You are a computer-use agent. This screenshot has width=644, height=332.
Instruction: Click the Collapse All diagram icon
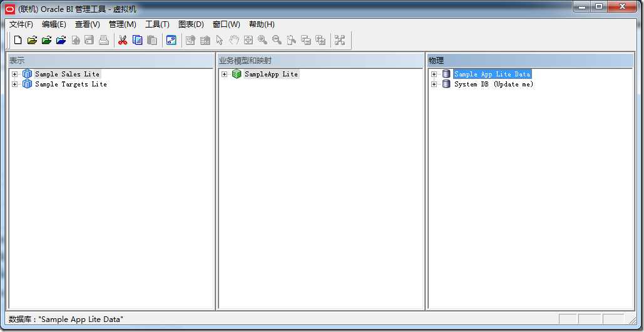coord(306,40)
